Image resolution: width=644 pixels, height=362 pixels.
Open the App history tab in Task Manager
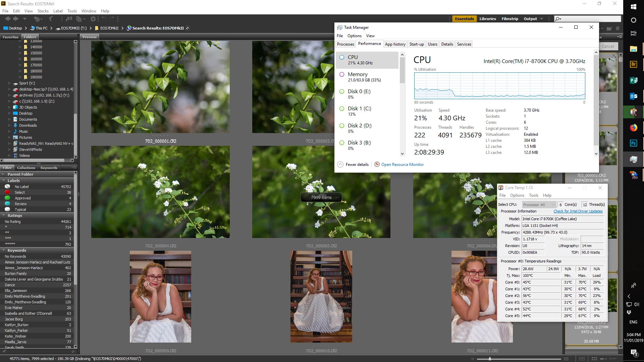[395, 44]
